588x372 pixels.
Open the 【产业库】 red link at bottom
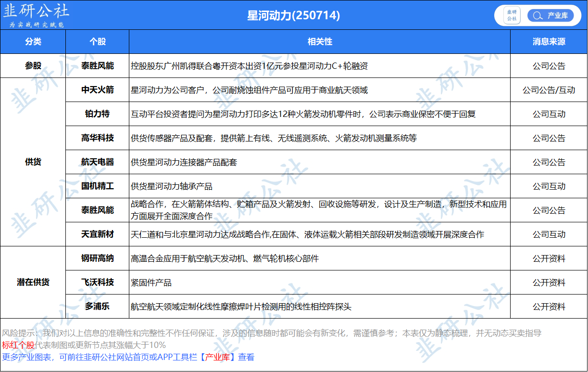217,357
